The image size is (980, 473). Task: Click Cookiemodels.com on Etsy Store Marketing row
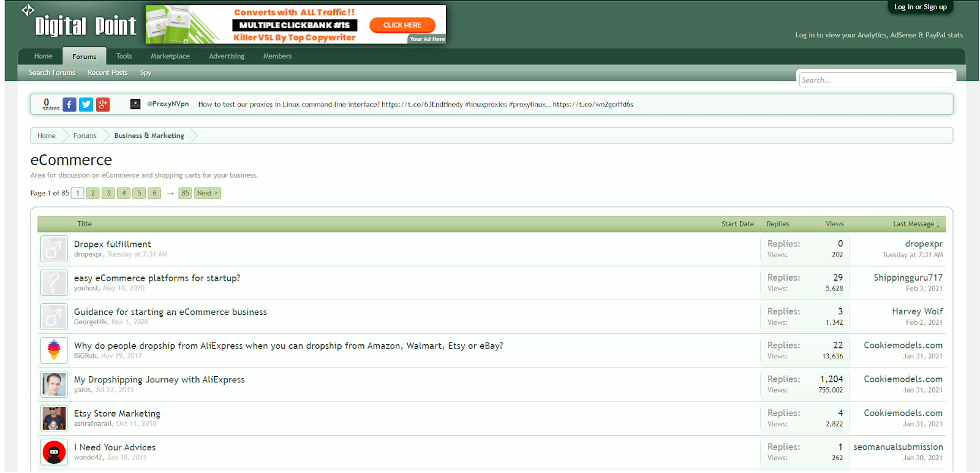click(x=903, y=414)
